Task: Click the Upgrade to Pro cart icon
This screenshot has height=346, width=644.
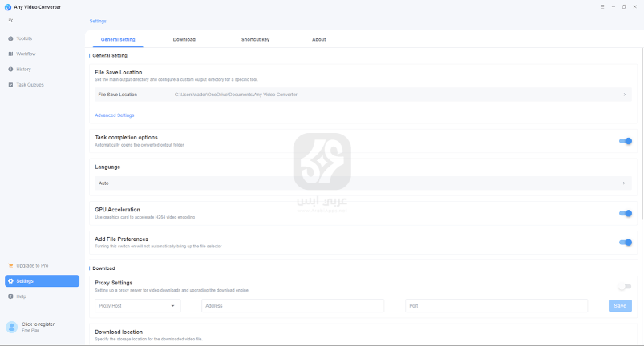Action: (10, 266)
